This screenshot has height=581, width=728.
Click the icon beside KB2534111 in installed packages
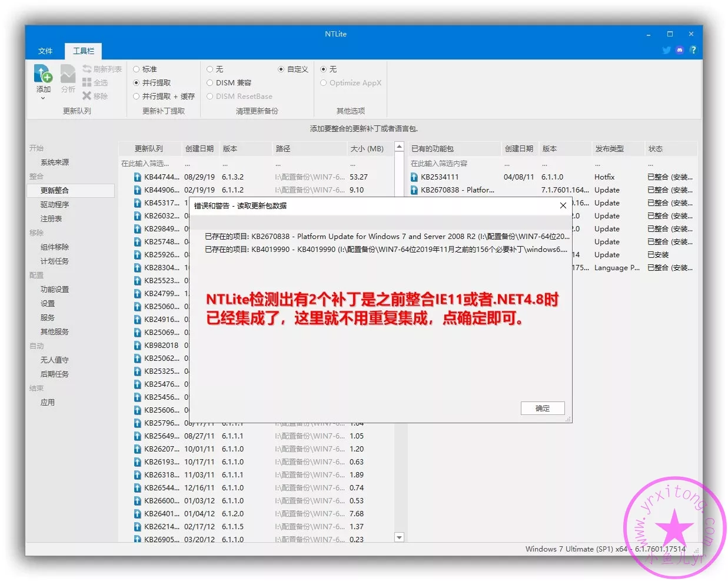point(414,177)
